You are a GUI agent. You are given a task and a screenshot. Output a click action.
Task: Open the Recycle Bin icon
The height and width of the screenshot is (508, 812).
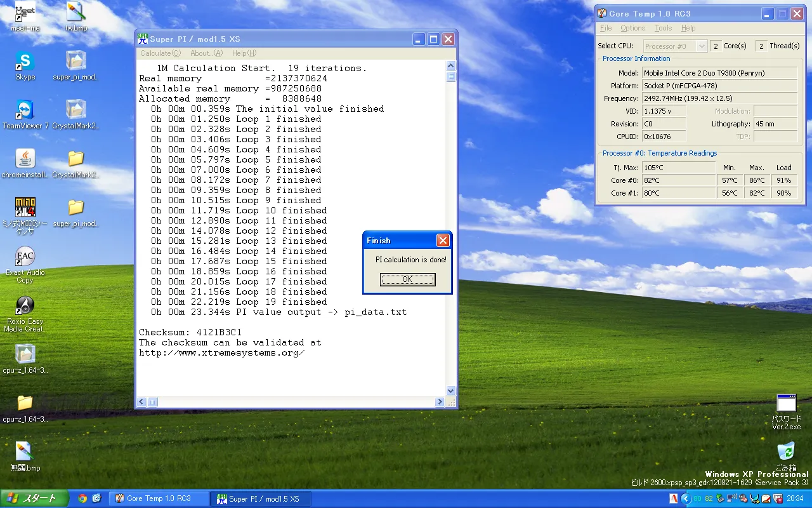[786, 451]
